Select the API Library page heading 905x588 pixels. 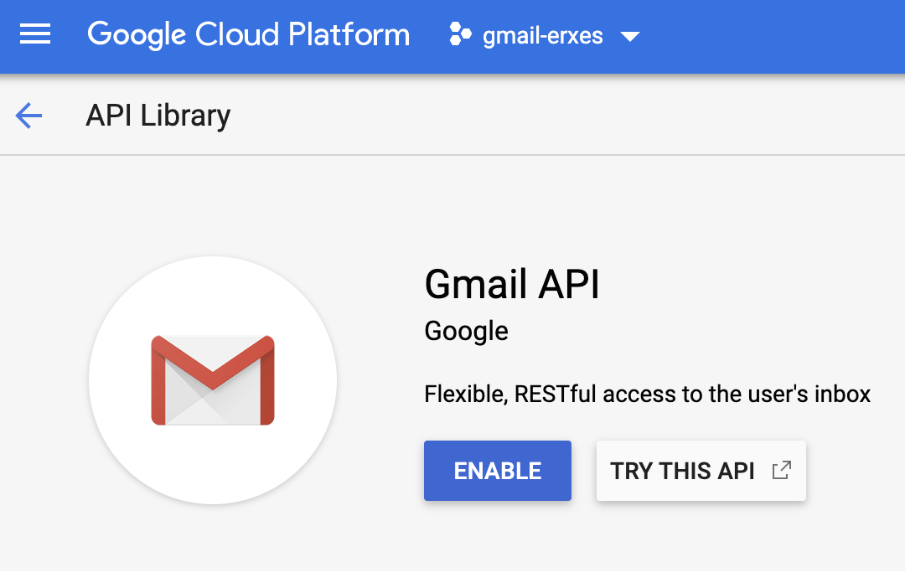(x=158, y=116)
